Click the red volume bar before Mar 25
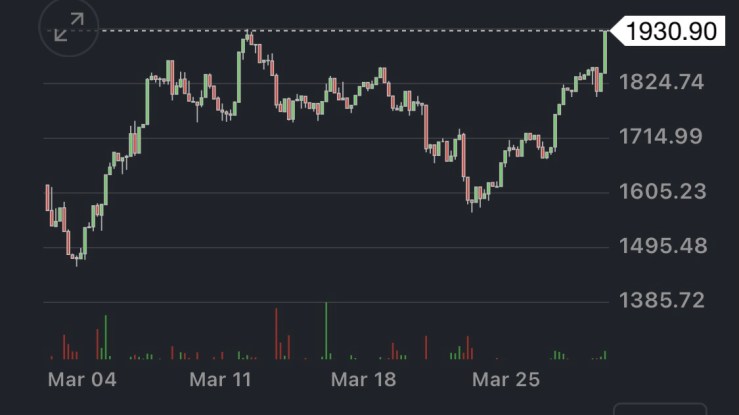This screenshot has height=415, width=739. pos(426,347)
